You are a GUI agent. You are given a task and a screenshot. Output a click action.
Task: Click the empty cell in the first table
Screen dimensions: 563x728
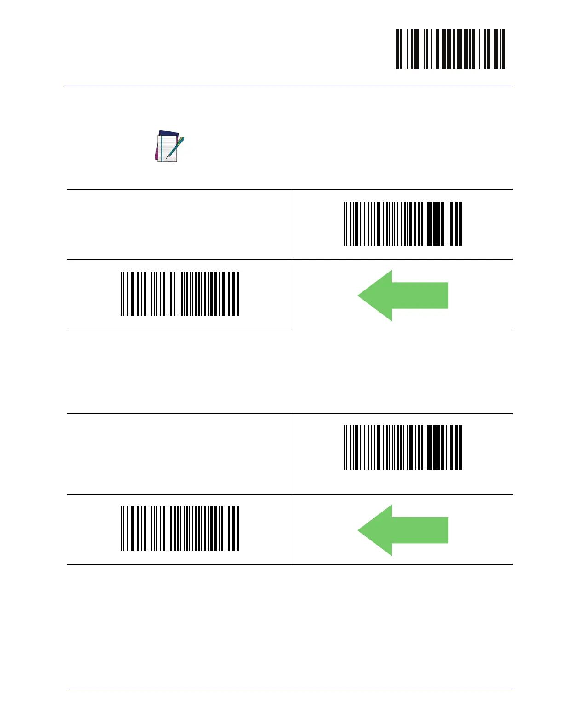pyautogui.click(x=179, y=224)
